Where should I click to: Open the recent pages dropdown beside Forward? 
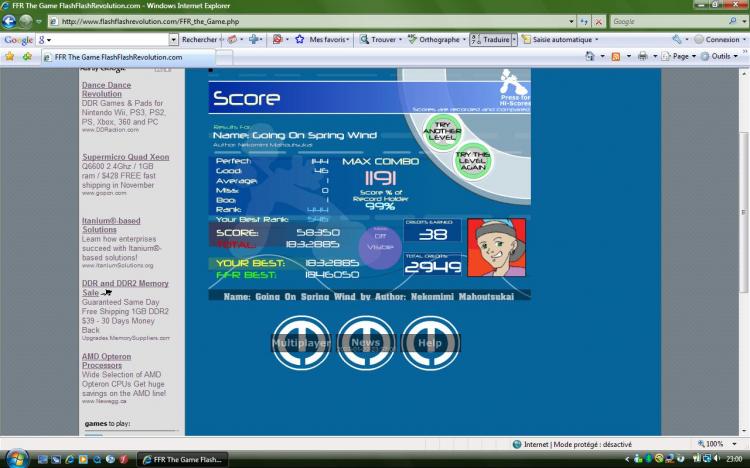pos(39,22)
